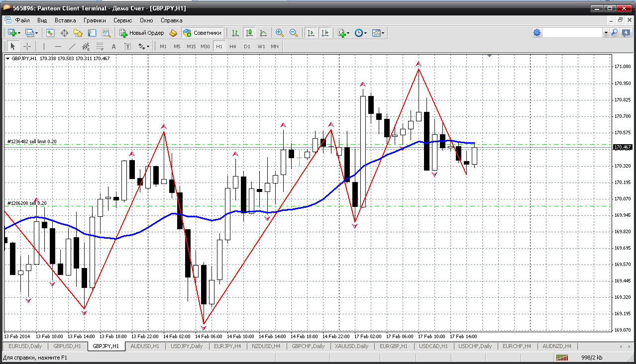Viewport: 636px width, 364px height.
Task: Open the Strategy Tester magnifier icon
Action: [106, 33]
